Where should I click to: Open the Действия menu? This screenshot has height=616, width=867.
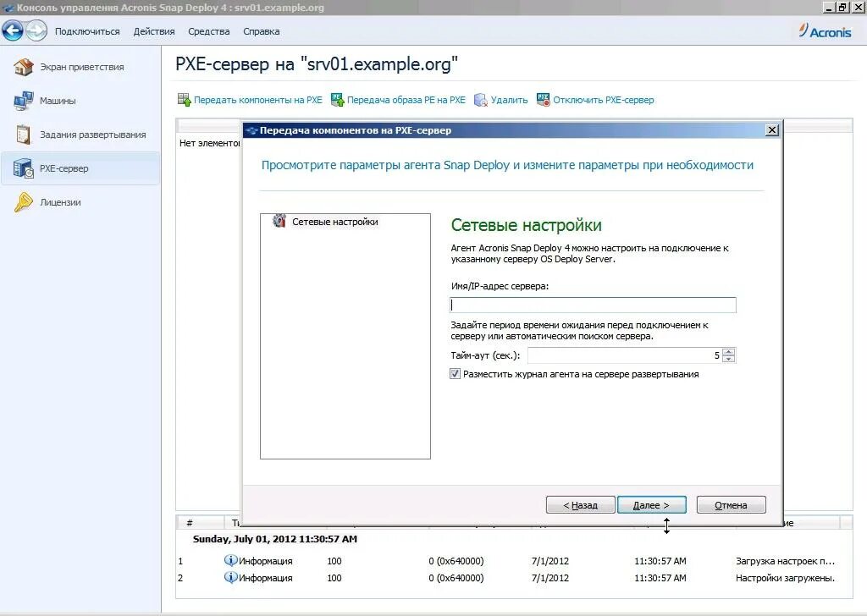tap(154, 31)
